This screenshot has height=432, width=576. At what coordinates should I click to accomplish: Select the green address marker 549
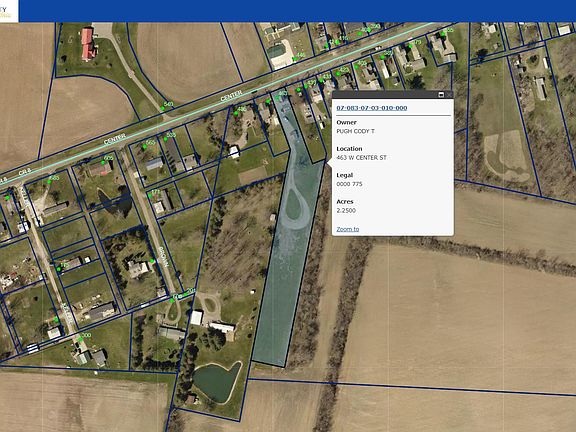click(162, 108)
